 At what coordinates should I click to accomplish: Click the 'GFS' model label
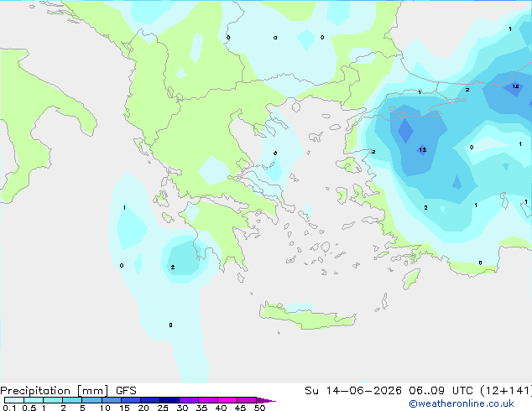click(x=126, y=391)
